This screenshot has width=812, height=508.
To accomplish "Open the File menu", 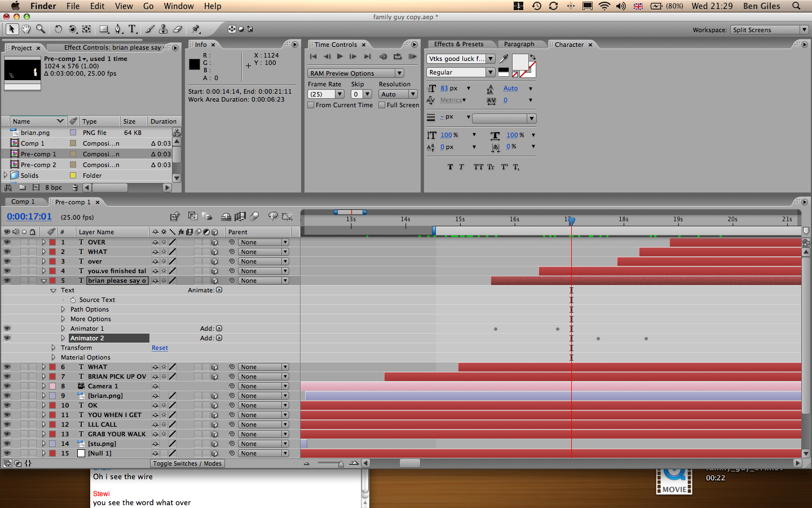I will [x=73, y=6].
